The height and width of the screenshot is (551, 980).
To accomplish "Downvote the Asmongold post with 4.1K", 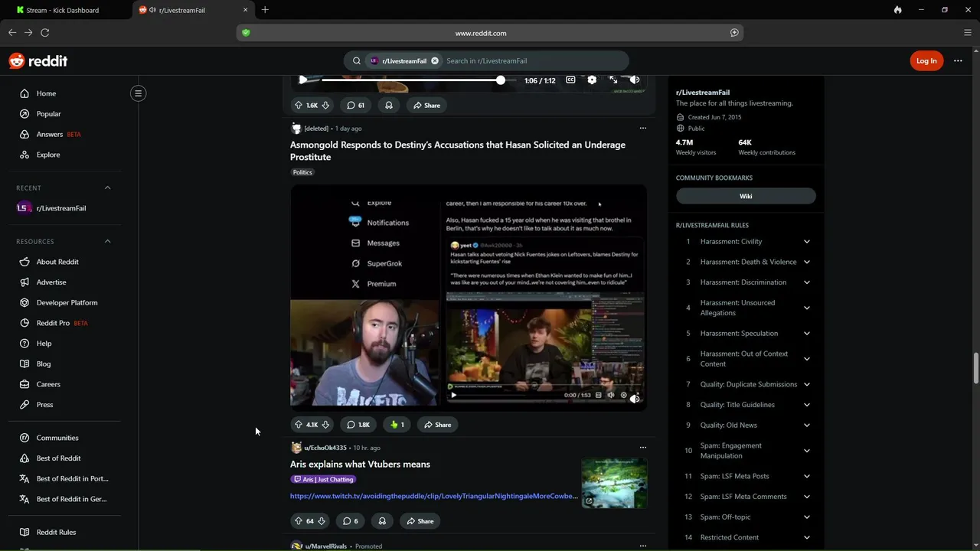I will [x=325, y=425].
